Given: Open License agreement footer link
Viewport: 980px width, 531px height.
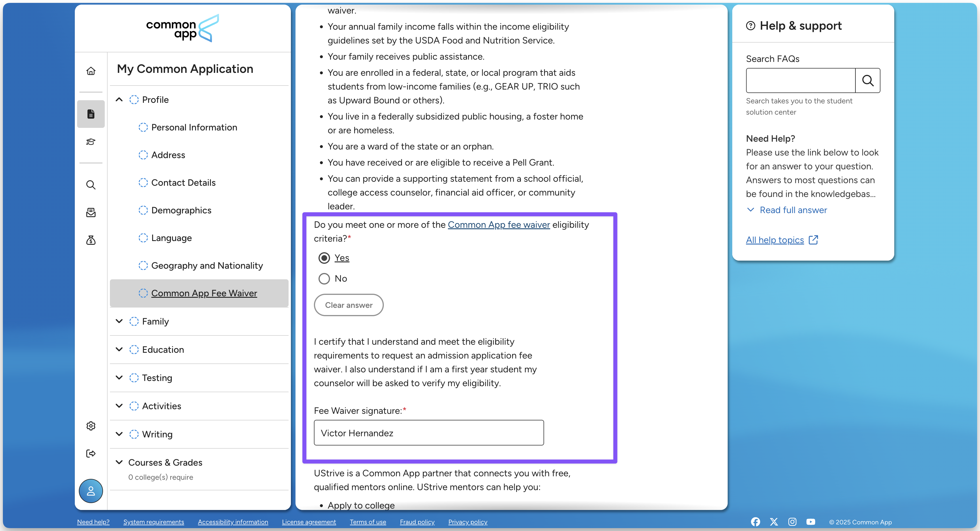Looking at the screenshot, I should 309,522.
